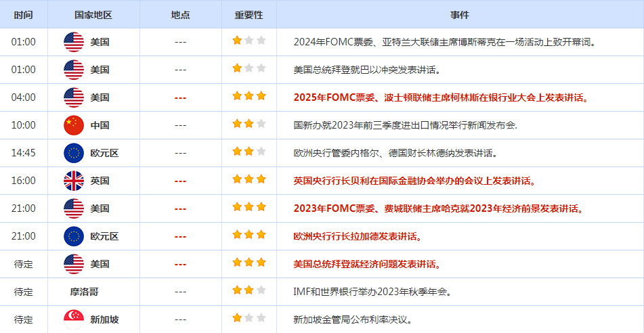This screenshot has width=644, height=333.
Task: Click the three-star rating for the Lagarde speech
Action: [x=249, y=234]
